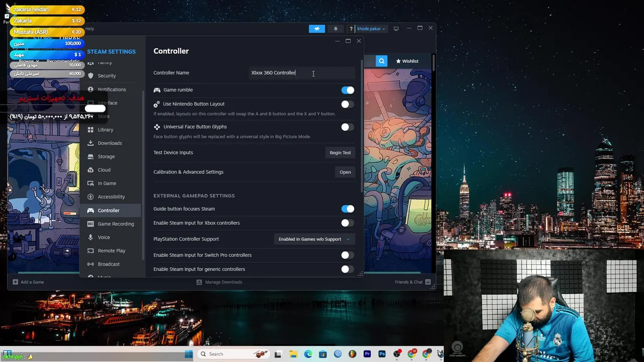The height and width of the screenshot is (362, 644).
Task: Open Downloads settings via its download arrow icon
Action: (x=91, y=143)
